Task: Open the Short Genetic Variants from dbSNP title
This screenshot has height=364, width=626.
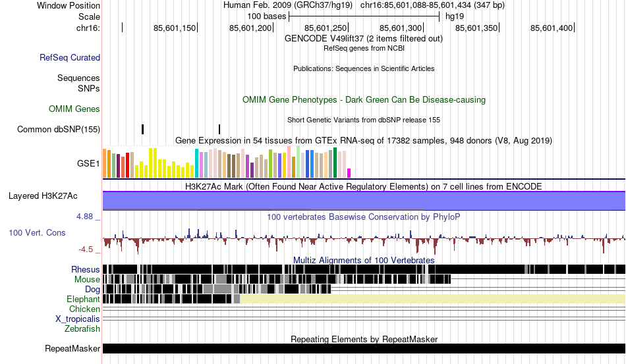Action: click(x=364, y=120)
